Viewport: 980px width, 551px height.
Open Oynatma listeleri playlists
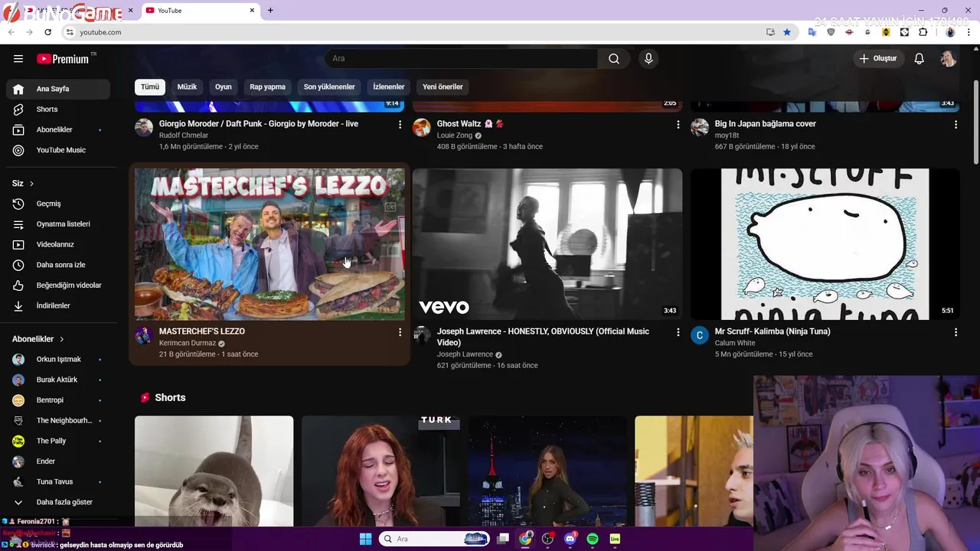(x=58, y=224)
